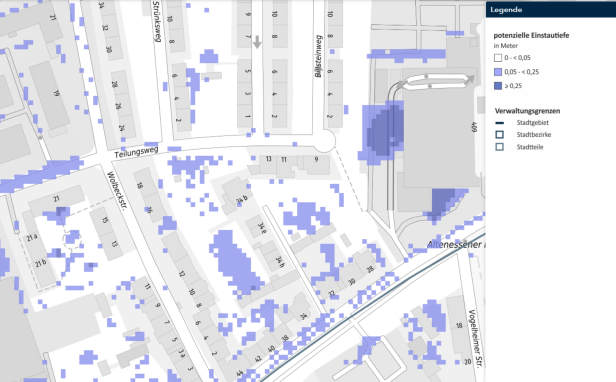The image size is (616, 382).
Task: Click the 'Stadtgebiet' legend label
Action: click(532, 123)
